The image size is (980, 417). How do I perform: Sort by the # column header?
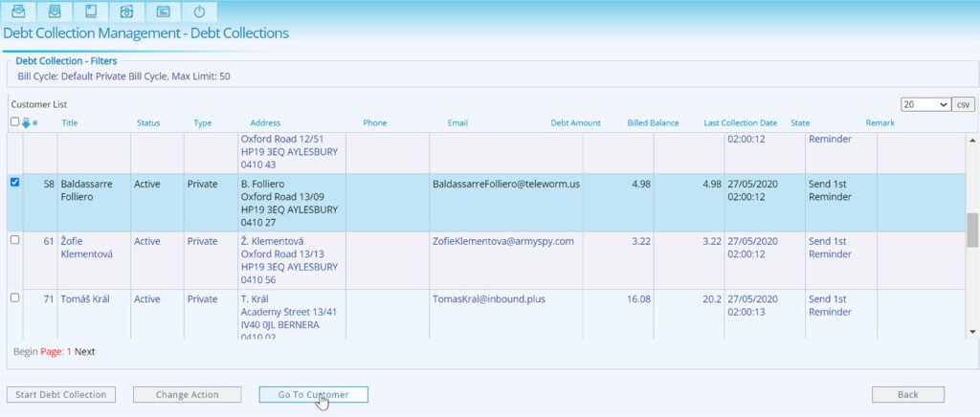click(35, 123)
